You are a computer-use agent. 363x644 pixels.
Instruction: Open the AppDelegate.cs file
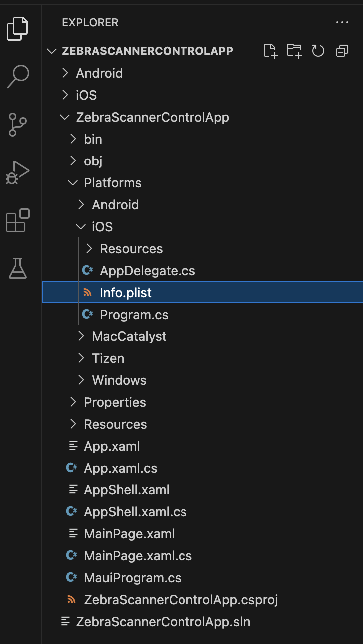click(x=147, y=271)
